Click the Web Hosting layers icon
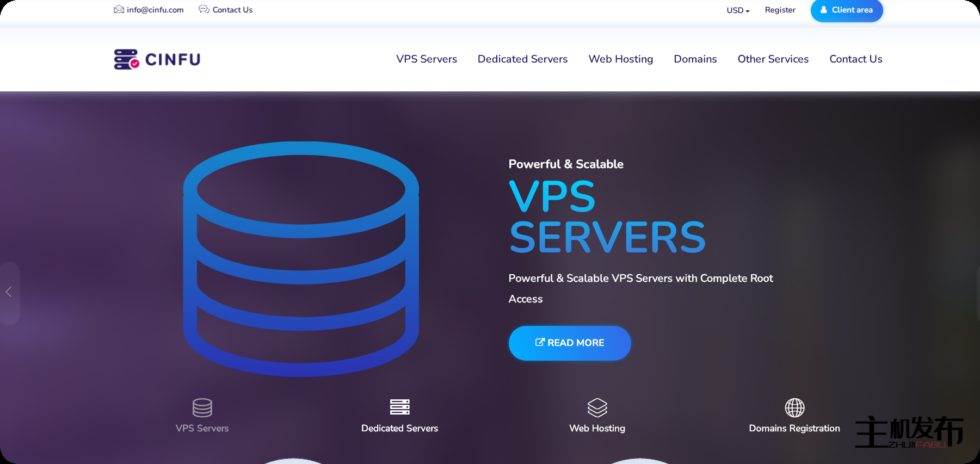 coord(597,407)
